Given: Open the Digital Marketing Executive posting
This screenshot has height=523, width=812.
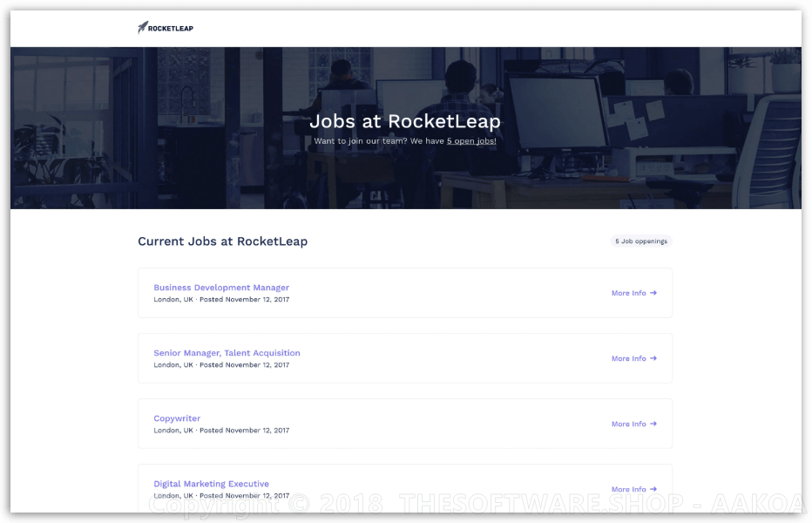Looking at the screenshot, I should tap(211, 483).
